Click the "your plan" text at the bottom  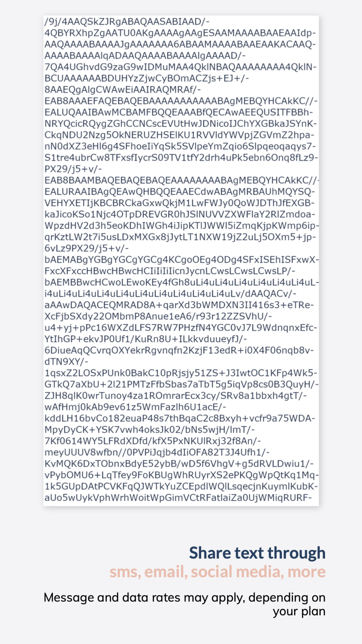(299, 611)
